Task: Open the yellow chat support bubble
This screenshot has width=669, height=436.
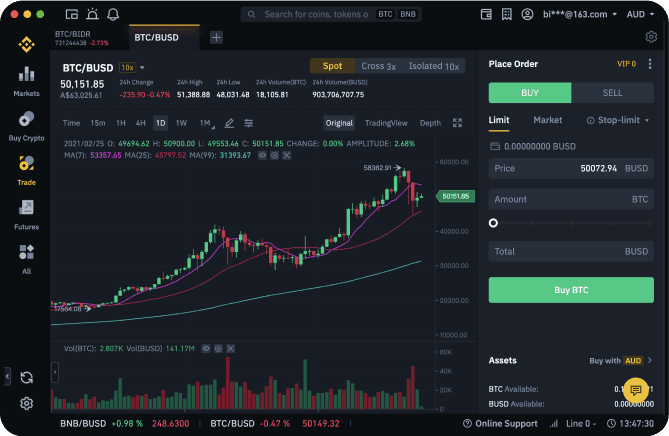Action: tap(635, 389)
